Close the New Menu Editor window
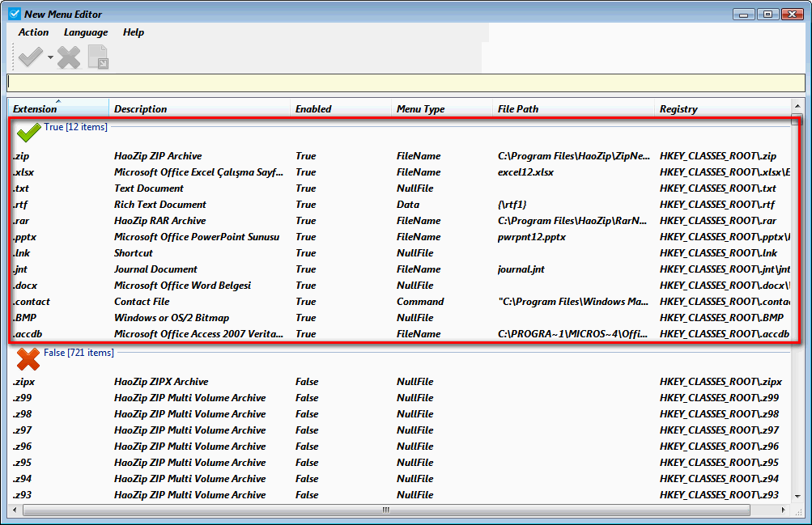 point(793,15)
